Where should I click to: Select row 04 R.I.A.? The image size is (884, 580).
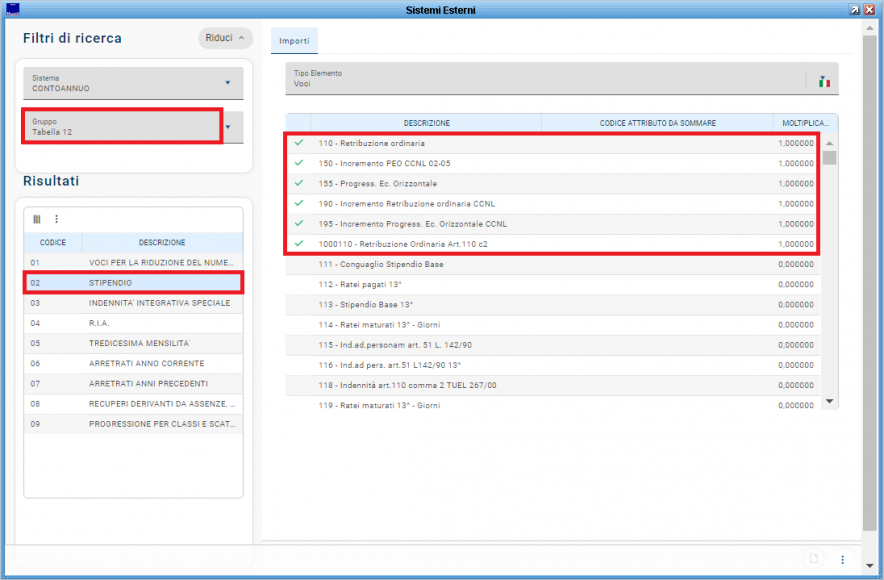(x=134, y=323)
